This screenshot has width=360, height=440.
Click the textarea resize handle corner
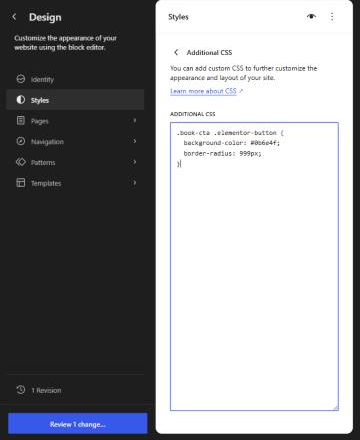click(335, 407)
